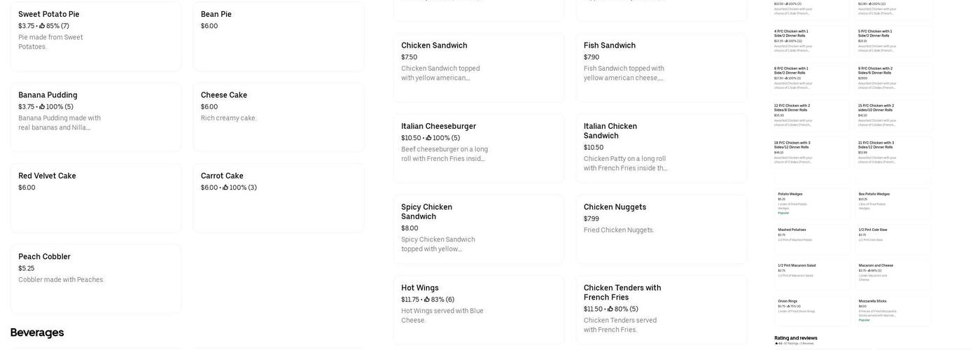Click thumbs-up icon on Italian Cheeseburger

click(x=428, y=138)
